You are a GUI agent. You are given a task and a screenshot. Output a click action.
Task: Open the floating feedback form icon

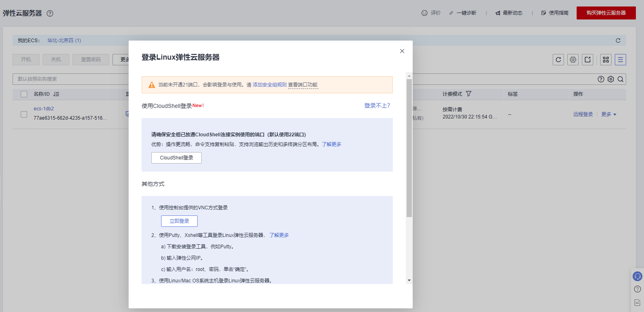click(x=638, y=302)
